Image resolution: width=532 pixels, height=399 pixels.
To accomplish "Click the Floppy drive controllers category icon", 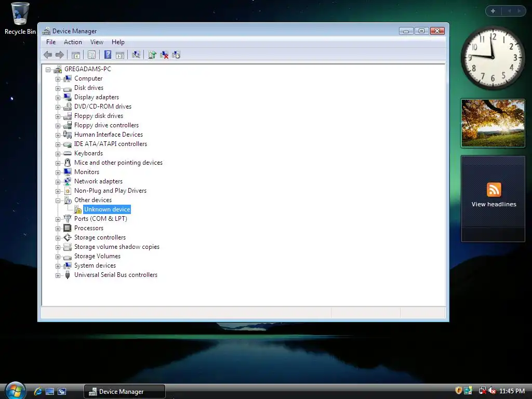I will coord(68,125).
